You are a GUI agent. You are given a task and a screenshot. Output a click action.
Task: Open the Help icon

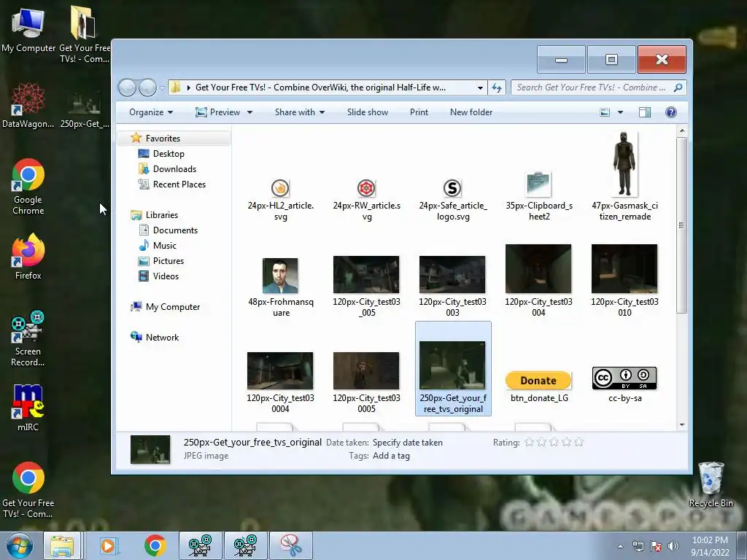pos(671,112)
